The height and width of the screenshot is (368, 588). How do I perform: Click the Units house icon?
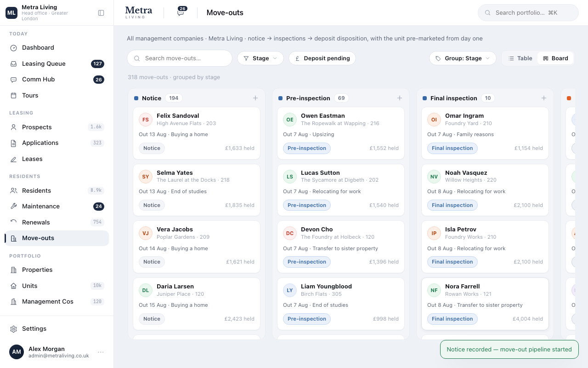coord(13,286)
